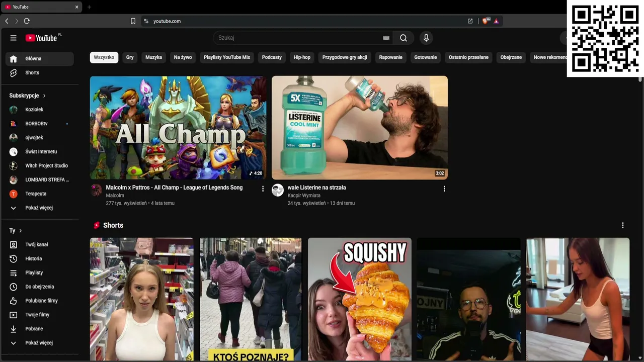The height and width of the screenshot is (362, 644).
Task: Open the Ty section header
Action: point(16,231)
